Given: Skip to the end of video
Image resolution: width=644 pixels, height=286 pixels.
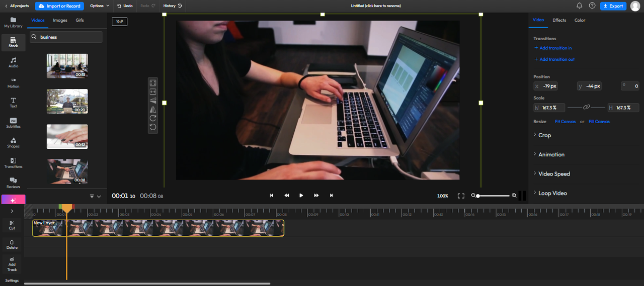Looking at the screenshot, I should pyautogui.click(x=332, y=196).
